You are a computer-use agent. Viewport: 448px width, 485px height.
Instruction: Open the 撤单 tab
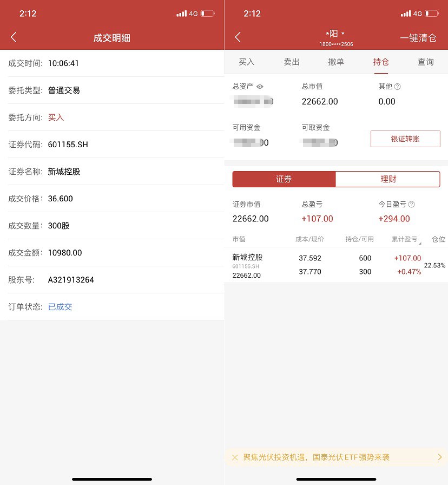point(336,62)
